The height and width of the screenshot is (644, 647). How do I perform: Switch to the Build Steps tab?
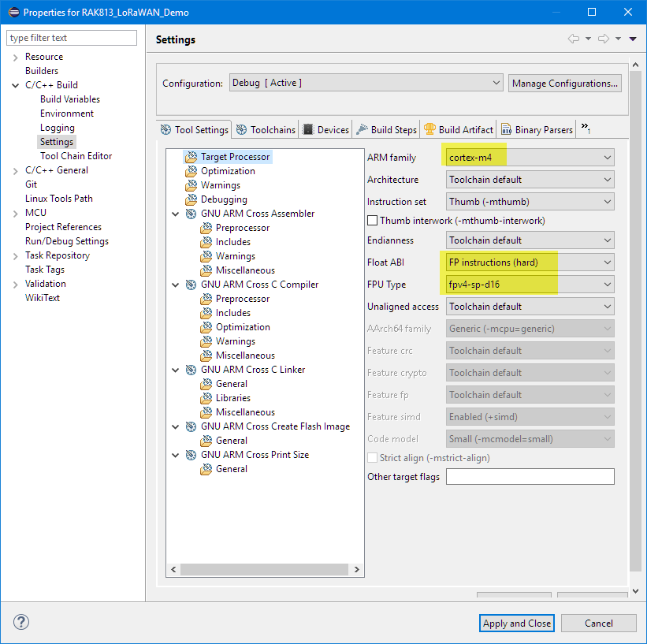pyautogui.click(x=387, y=130)
